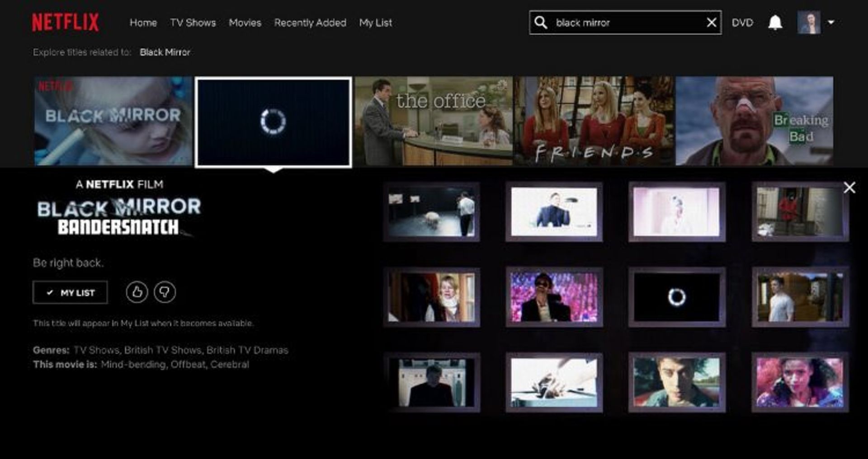Click thumbnail of dark-haired man close-up
Screen dimensions: 868x459
tap(677, 383)
